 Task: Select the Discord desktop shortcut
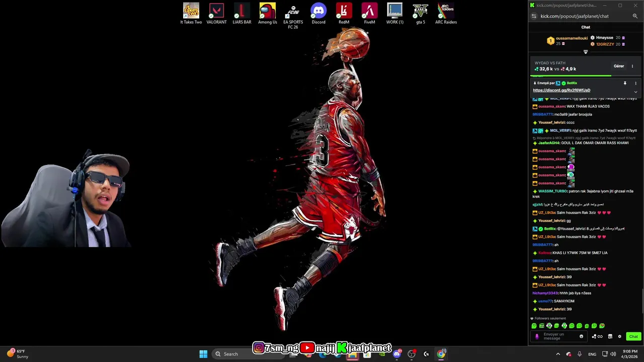click(318, 14)
